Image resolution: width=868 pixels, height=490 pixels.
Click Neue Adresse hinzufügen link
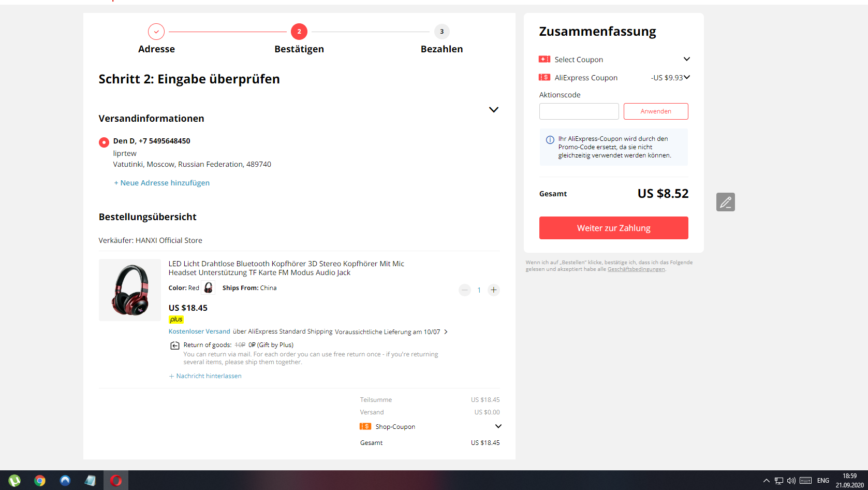pos(161,183)
